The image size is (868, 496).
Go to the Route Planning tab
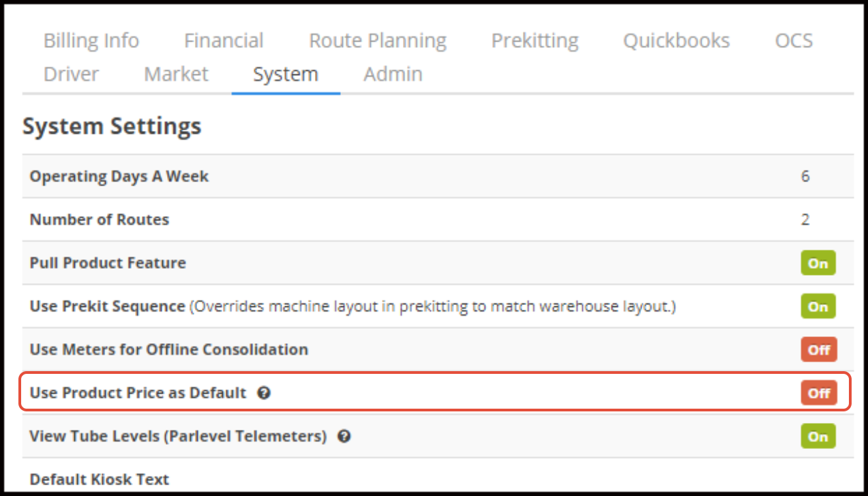click(x=378, y=41)
